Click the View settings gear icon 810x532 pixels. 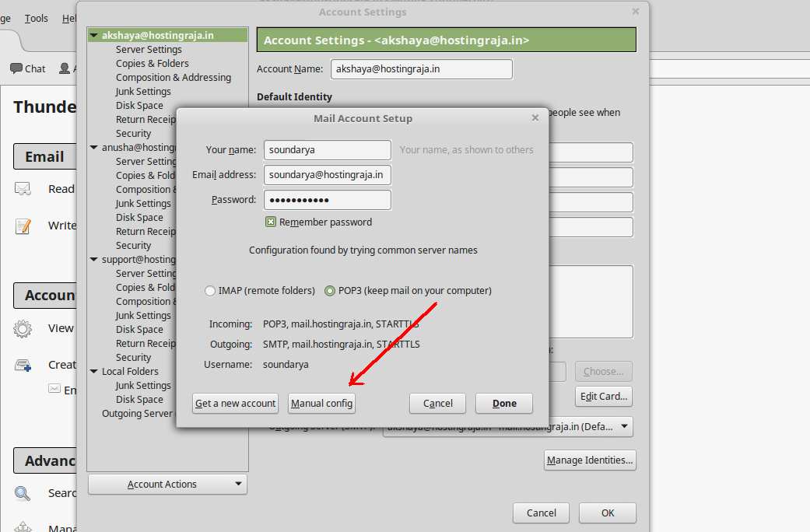click(x=23, y=328)
